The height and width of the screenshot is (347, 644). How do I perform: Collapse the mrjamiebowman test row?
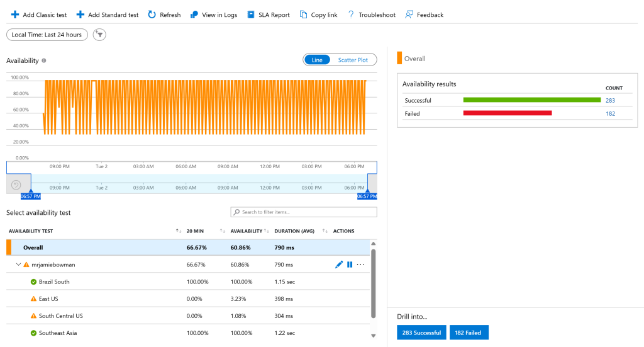coord(18,265)
